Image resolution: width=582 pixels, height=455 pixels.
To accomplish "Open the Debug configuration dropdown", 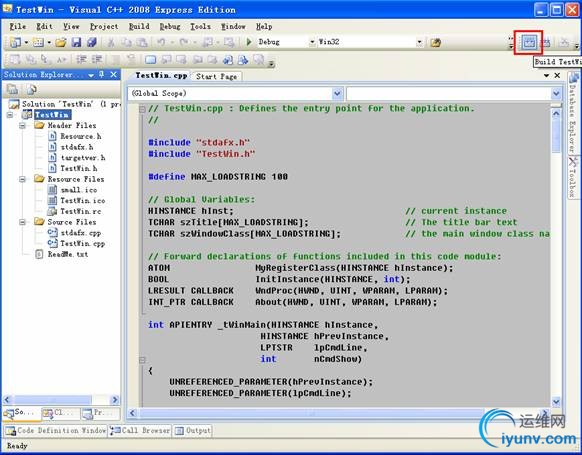I will tap(312, 42).
